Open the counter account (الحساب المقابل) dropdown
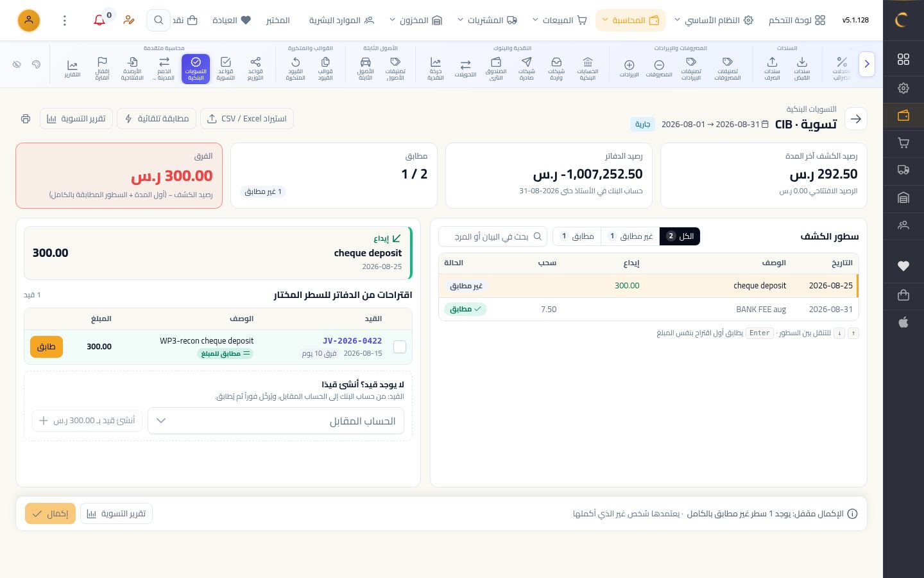The width and height of the screenshot is (924, 578). (276, 421)
